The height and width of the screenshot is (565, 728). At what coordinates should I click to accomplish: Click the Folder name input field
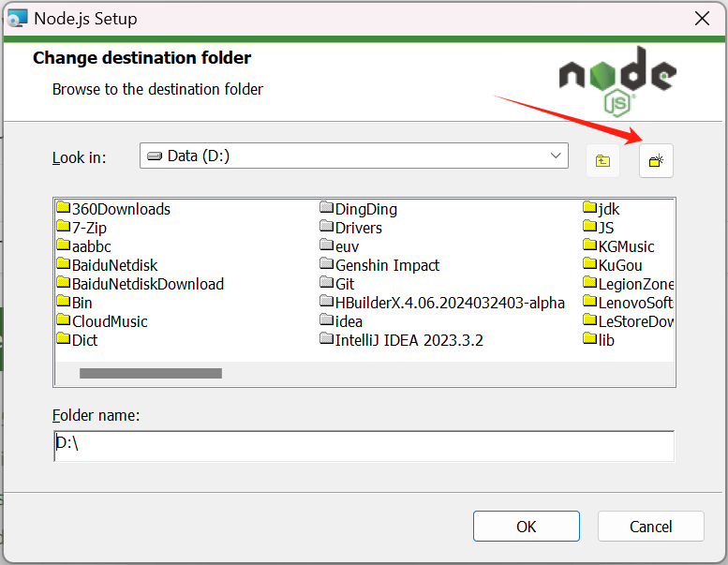pyautogui.click(x=364, y=446)
